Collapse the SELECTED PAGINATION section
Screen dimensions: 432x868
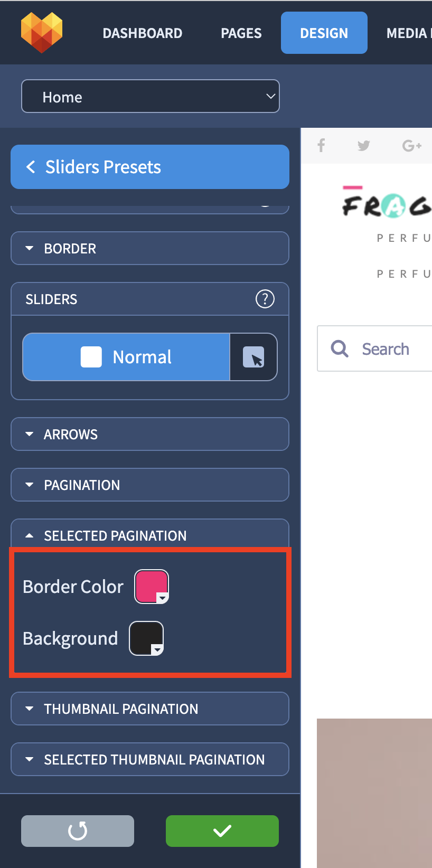[x=150, y=534]
